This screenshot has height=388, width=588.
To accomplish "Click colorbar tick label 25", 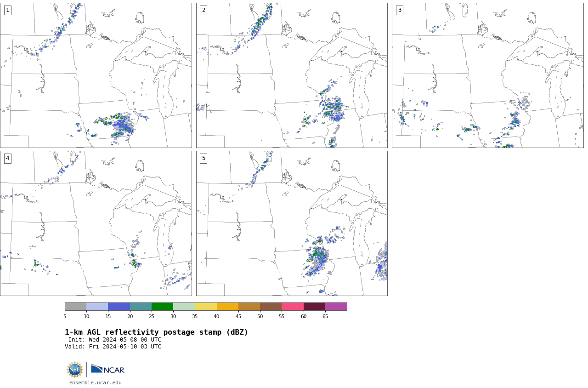I will click(152, 316).
